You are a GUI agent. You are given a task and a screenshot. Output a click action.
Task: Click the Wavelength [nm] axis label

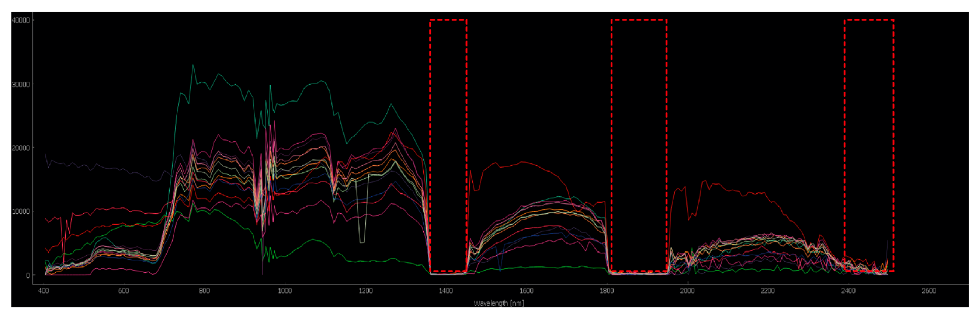click(498, 303)
